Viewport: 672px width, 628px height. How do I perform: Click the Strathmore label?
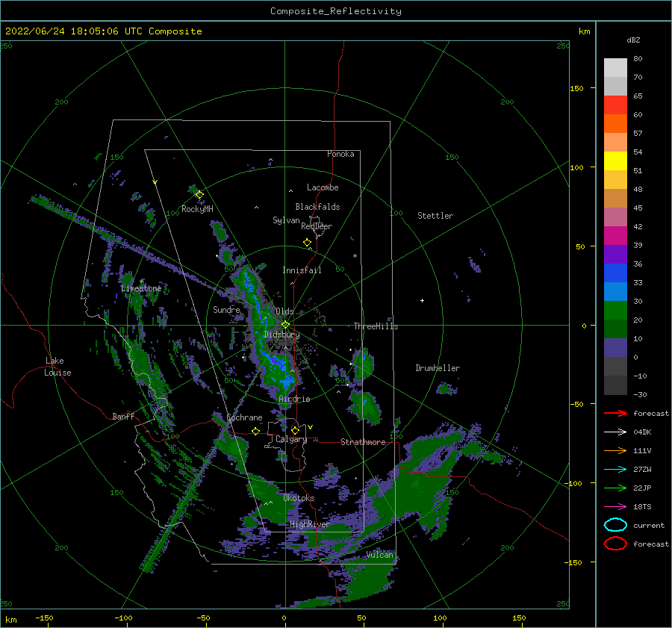point(363,442)
